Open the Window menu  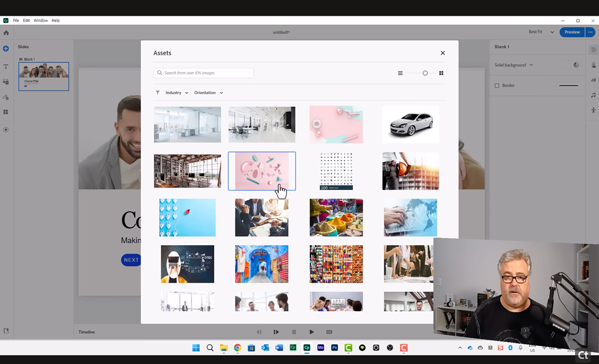click(40, 20)
